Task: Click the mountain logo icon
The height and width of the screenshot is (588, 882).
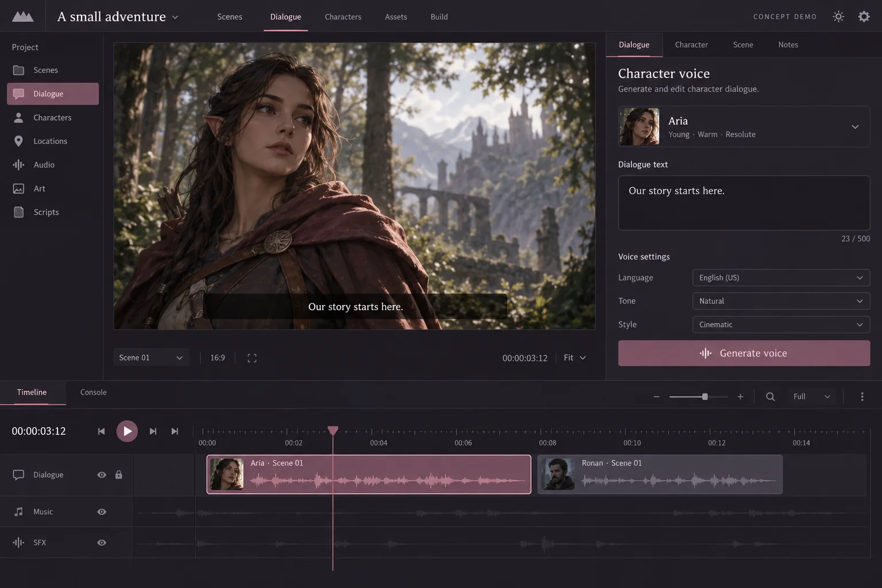Action: coord(22,17)
